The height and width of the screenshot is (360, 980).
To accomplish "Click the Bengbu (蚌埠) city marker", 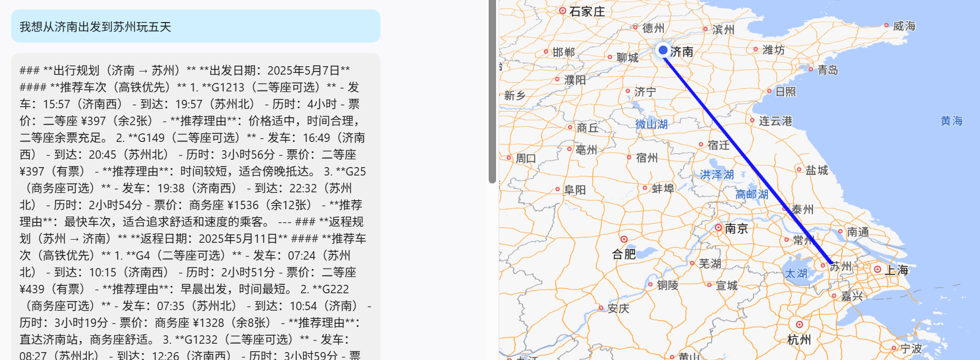I will [x=645, y=188].
